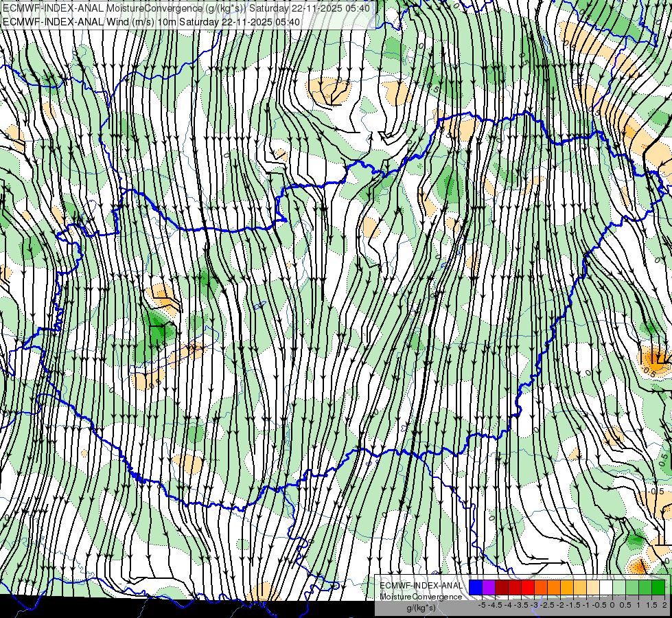Screen dimensions: 672x618
Task: Click light orange swatch between -1.5 and -1
Action: point(580,587)
